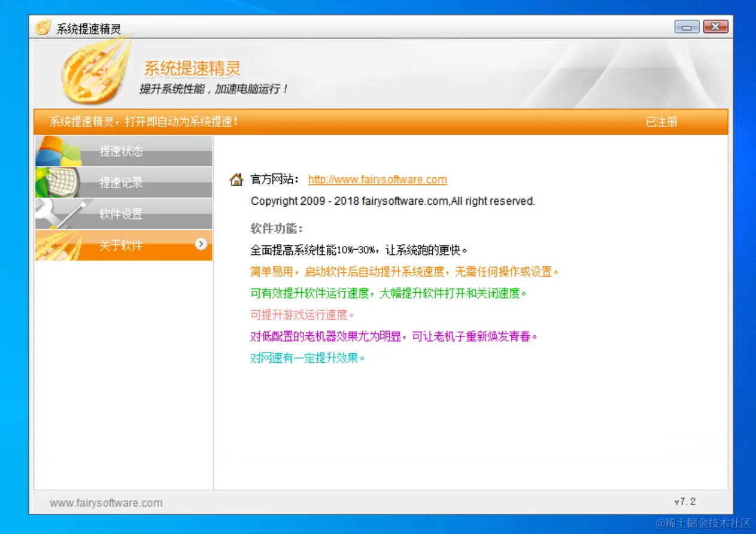Select the 关于软件 tab

[124, 245]
